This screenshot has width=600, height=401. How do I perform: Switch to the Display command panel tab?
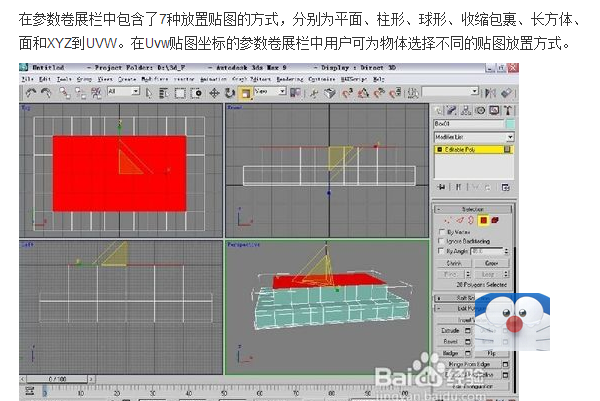tap(494, 111)
